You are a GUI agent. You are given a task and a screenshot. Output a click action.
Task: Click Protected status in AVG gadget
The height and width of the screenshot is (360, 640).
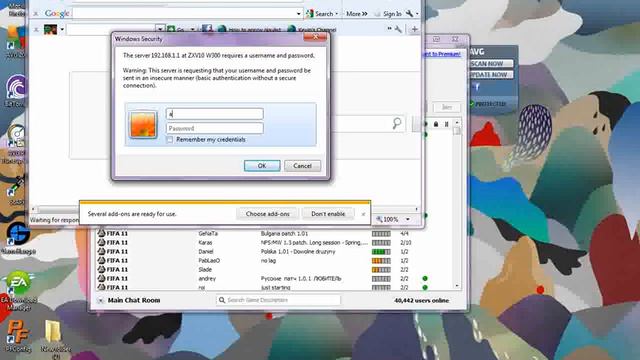pos(488,104)
